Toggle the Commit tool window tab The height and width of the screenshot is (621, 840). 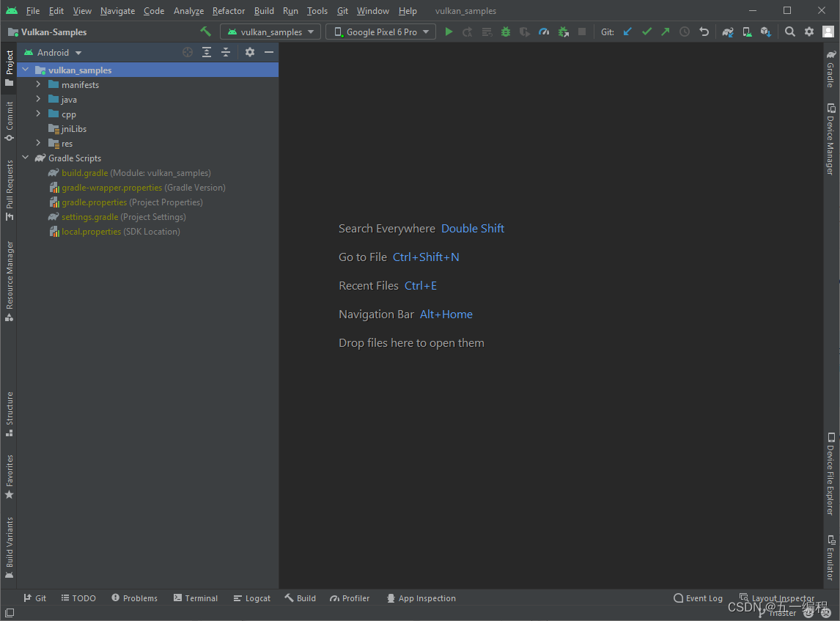(9, 122)
